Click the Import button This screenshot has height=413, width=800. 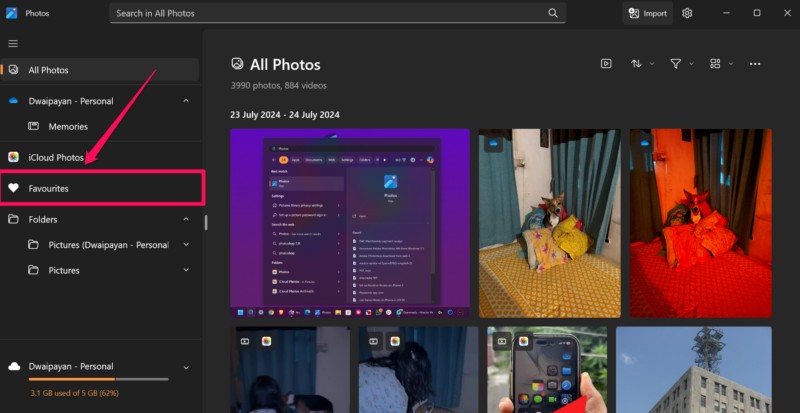click(x=647, y=13)
